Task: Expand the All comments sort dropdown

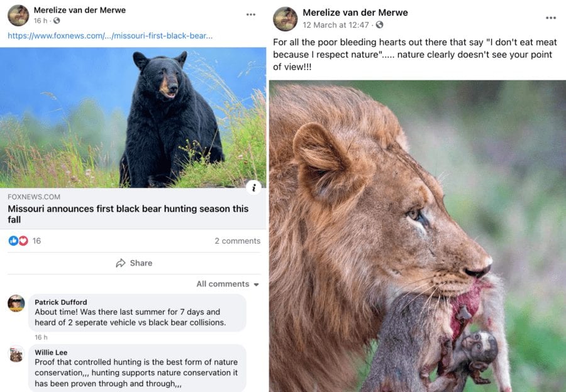Action: 228,284
